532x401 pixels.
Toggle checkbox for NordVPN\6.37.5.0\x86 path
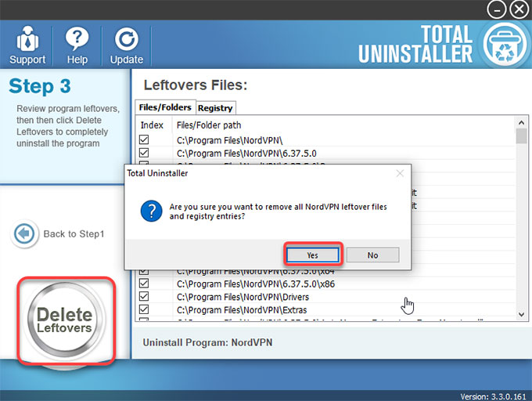tap(144, 284)
